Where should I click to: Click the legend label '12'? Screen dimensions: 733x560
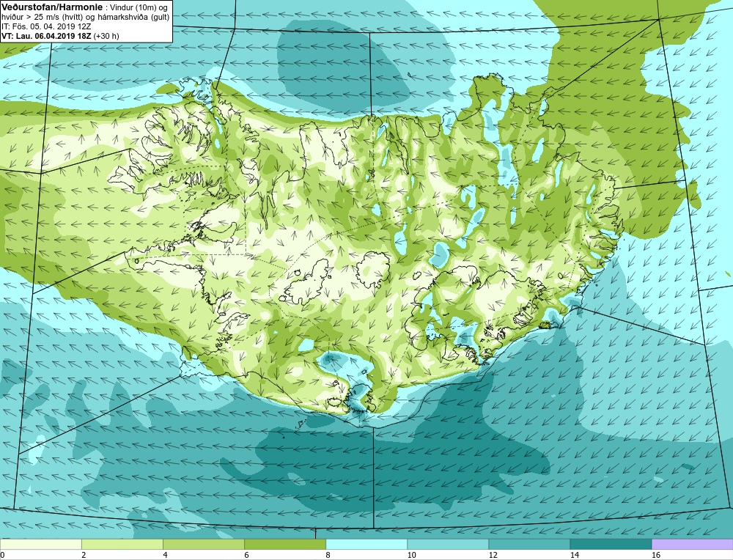click(493, 555)
